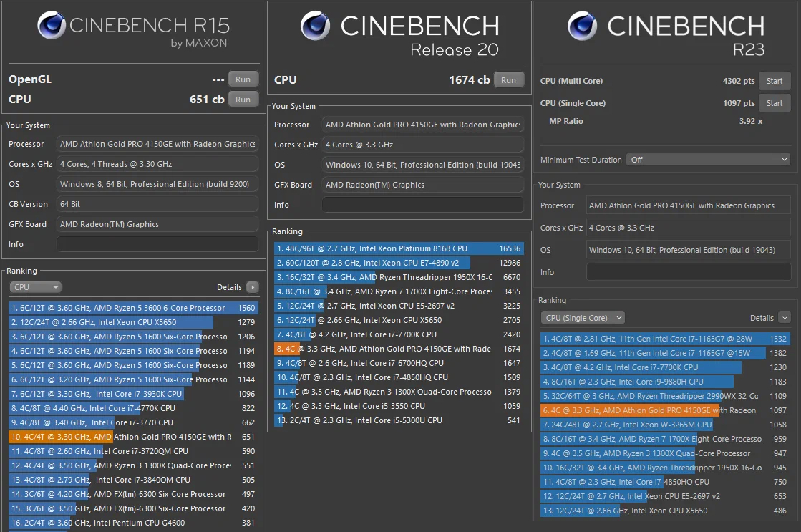Start the CPU Multi Core test
The width and height of the screenshot is (801, 532).
774,81
